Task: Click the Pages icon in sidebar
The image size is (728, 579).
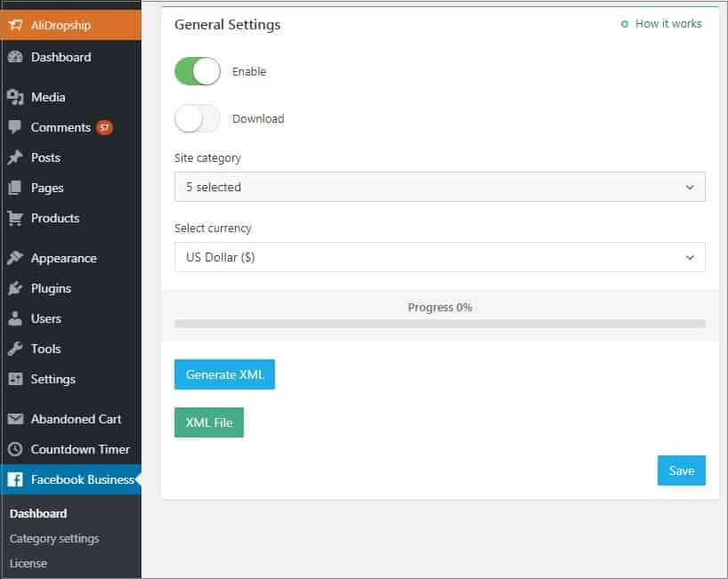Action: pos(15,188)
